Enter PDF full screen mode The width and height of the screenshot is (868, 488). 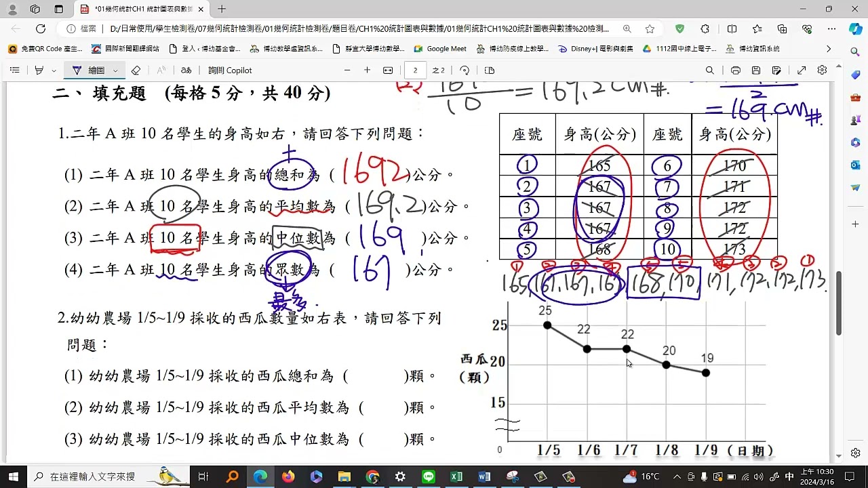[x=802, y=70]
